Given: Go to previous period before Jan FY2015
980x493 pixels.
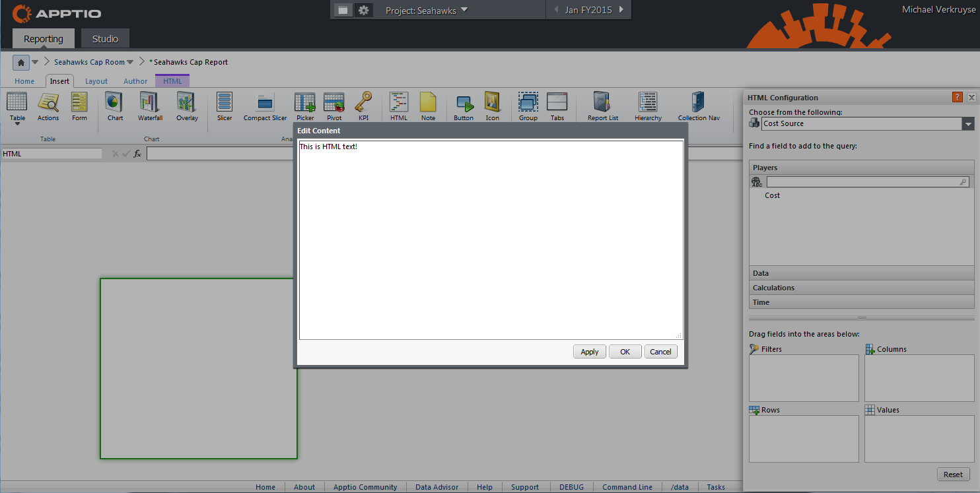Looking at the screenshot, I should [555, 10].
